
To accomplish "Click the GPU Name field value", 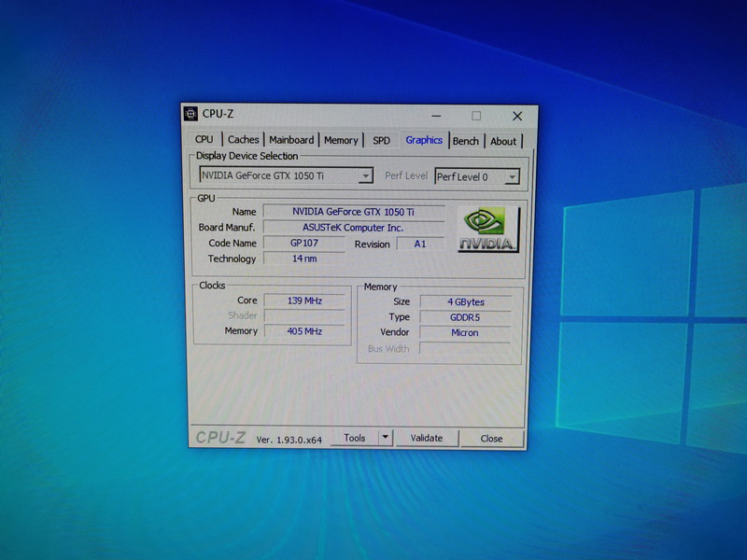I will pos(354,212).
